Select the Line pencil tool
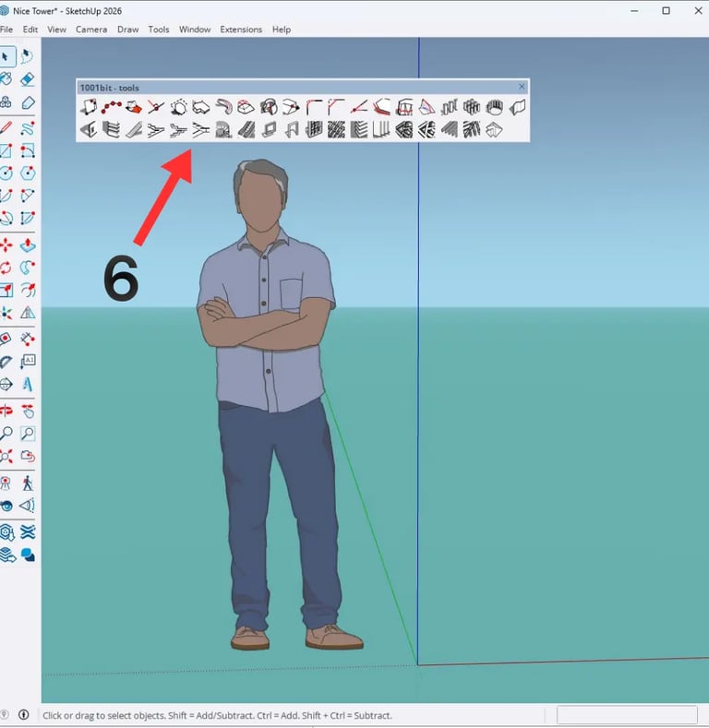709x728 pixels. pos(6,128)
